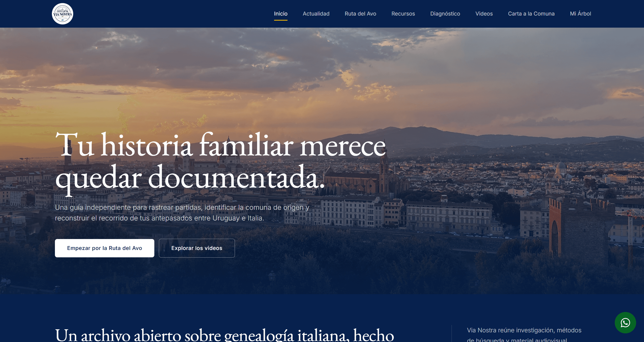The width and height of the screenshot is (644, 342).
Task: Click the paragraph starting 'Una guía independiente para rastrear'
Action: 182,213
